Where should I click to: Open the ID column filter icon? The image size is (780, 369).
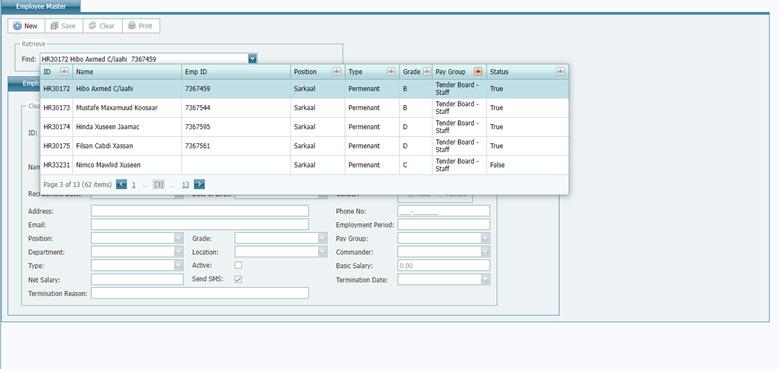(x=64, y=72)
